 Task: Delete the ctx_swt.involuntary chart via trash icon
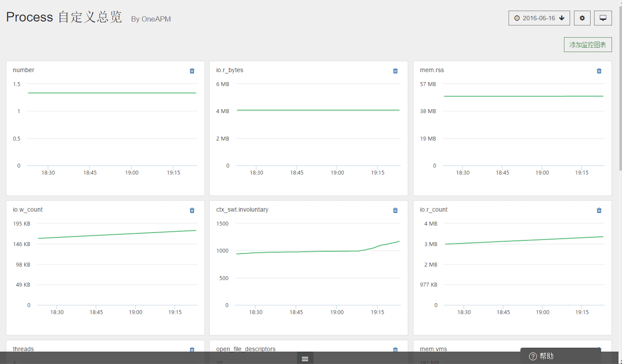point(395,210)
